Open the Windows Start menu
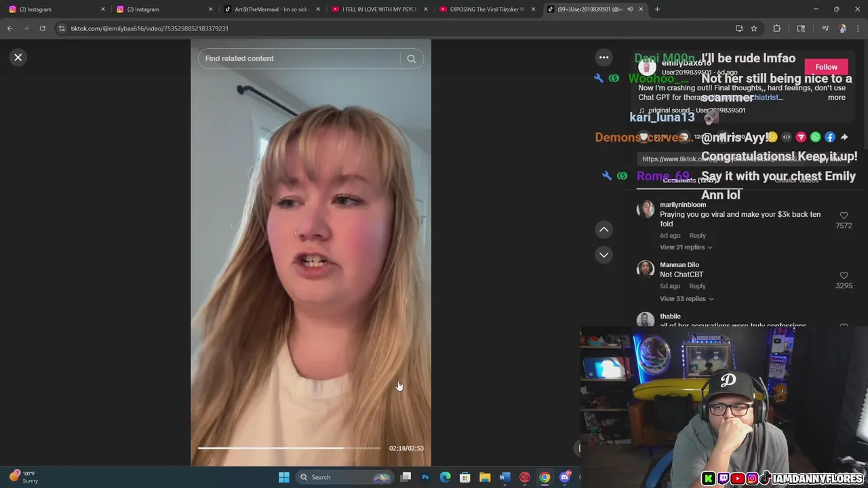The height and width of the screenshot is (488, 868). (x=284, y=477)
